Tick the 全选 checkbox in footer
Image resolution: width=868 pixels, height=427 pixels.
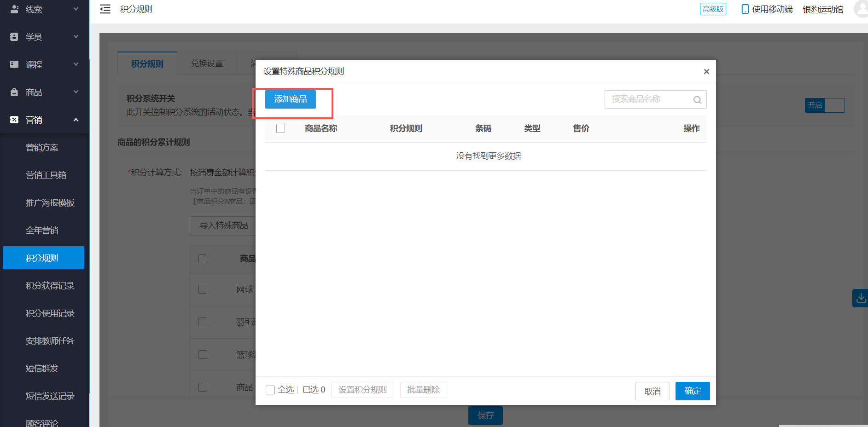click(270, 390)
